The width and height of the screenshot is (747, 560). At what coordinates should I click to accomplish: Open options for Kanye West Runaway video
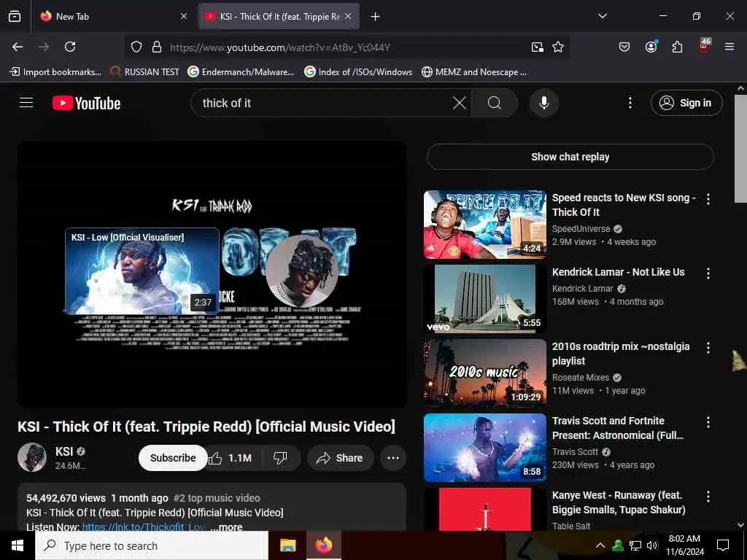tap(708, 496)
